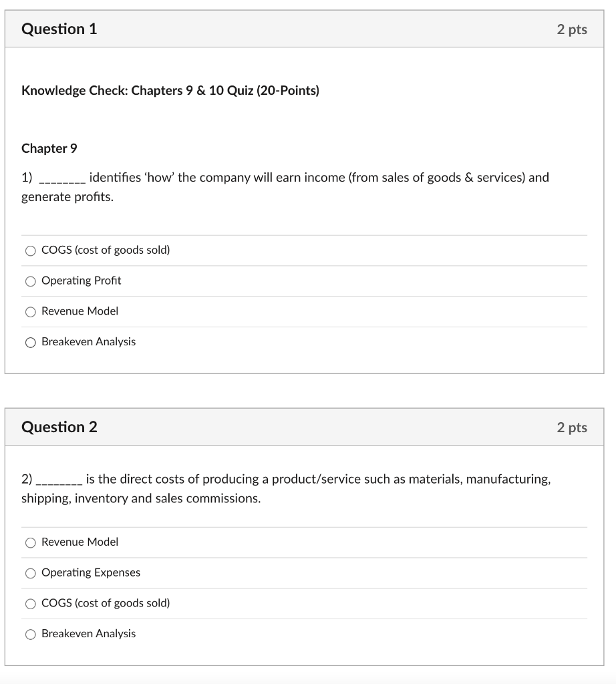Click the Question 1 header
616x684 pixels.
pos(59,29)
